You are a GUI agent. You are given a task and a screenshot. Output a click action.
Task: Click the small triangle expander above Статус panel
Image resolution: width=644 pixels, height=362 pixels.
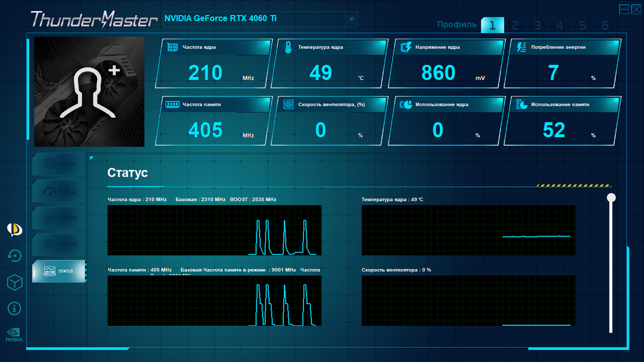pos(92,157)
